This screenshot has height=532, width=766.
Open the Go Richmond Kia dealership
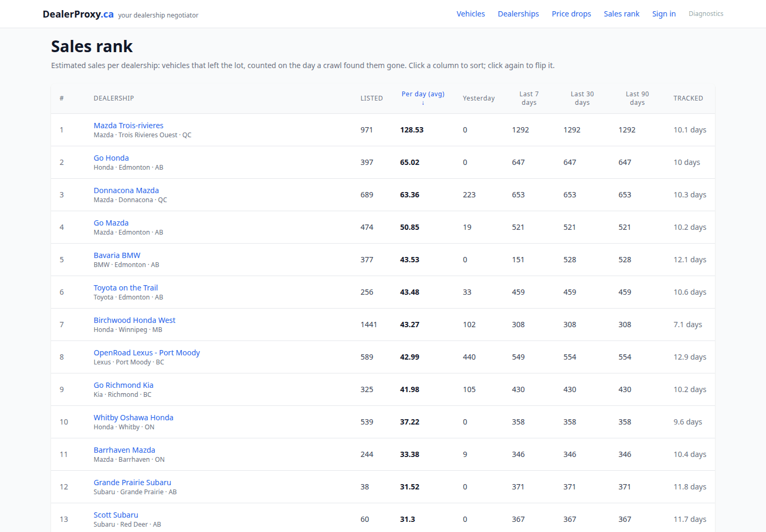point(123,385)
